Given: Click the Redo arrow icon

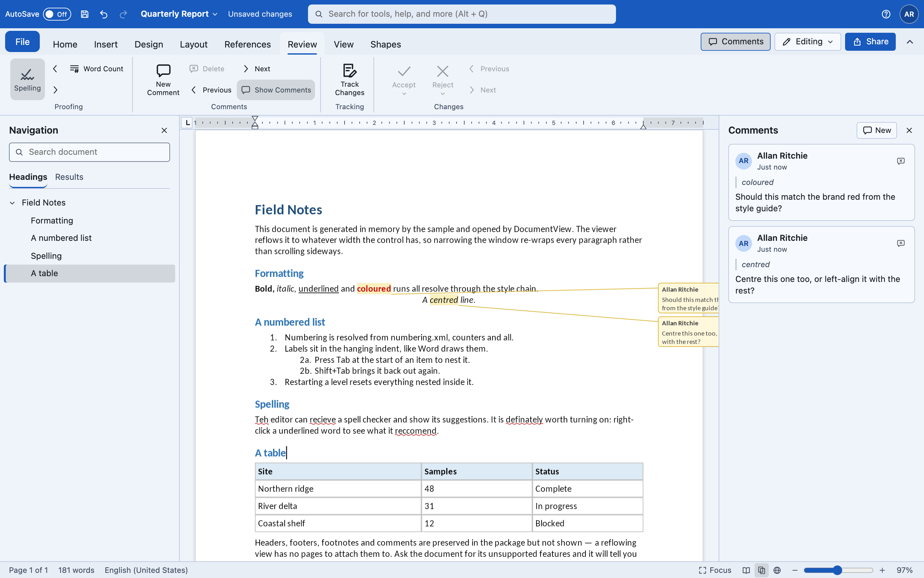Looking at the screenshot, I should pos(123,14).
